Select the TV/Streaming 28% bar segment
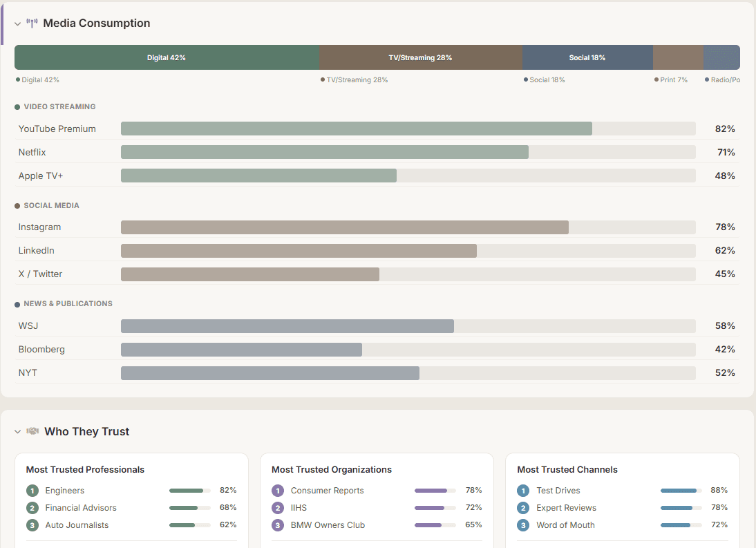The image size is (756, 548). tap(421, 57)
